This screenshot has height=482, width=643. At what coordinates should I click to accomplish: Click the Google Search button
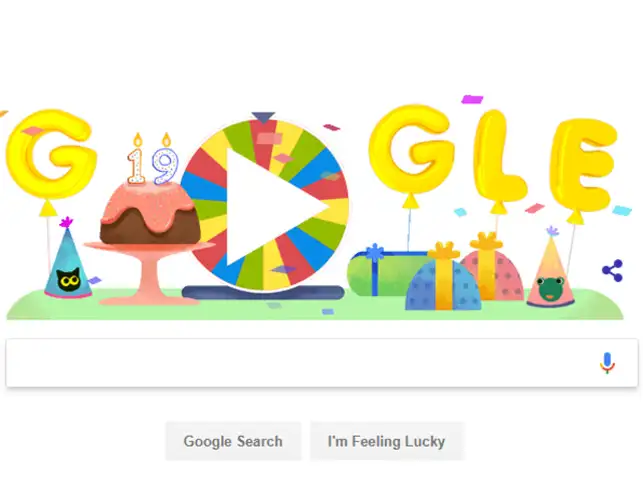[x=233, y=441]
